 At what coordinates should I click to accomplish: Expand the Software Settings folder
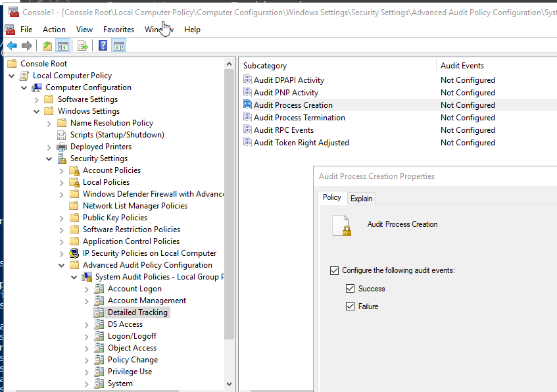pos(37,99)
